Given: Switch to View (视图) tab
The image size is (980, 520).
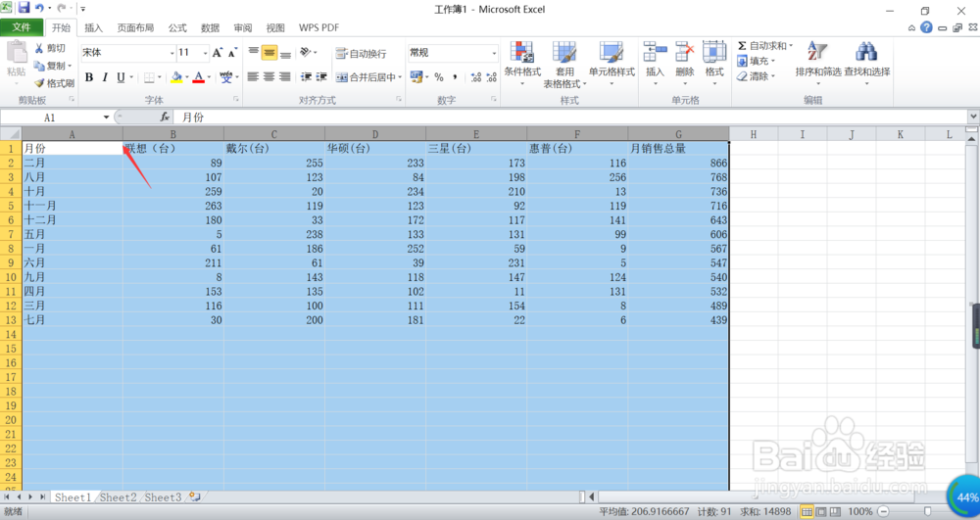Looking at the screenshot, I should 275,28.
